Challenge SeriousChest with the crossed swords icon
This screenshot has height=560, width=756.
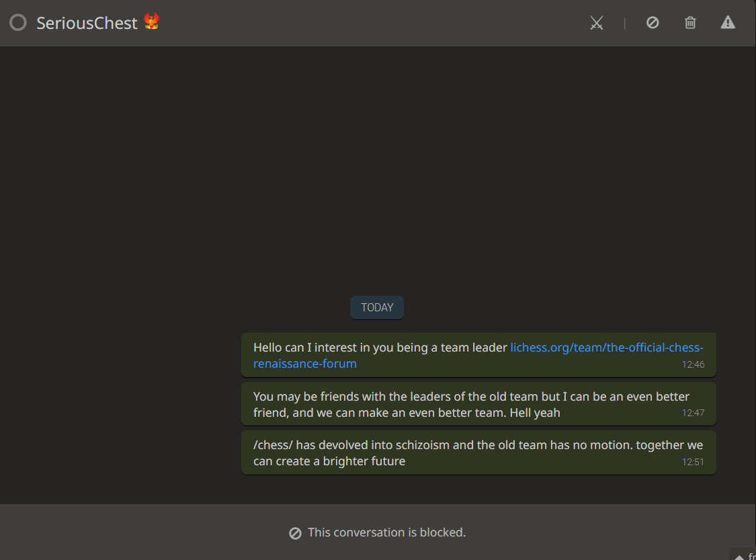(597, 23)
